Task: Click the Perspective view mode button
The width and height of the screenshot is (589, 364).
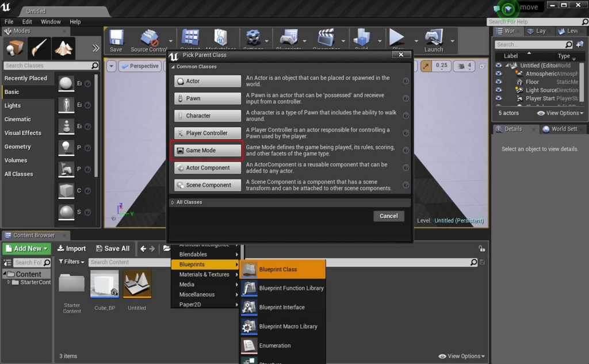Action: [140, 66]
